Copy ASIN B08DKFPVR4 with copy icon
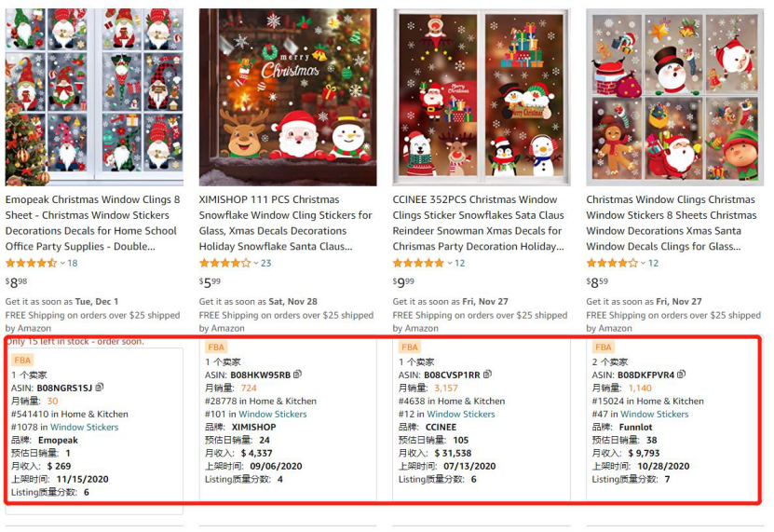 click(681, 375)
